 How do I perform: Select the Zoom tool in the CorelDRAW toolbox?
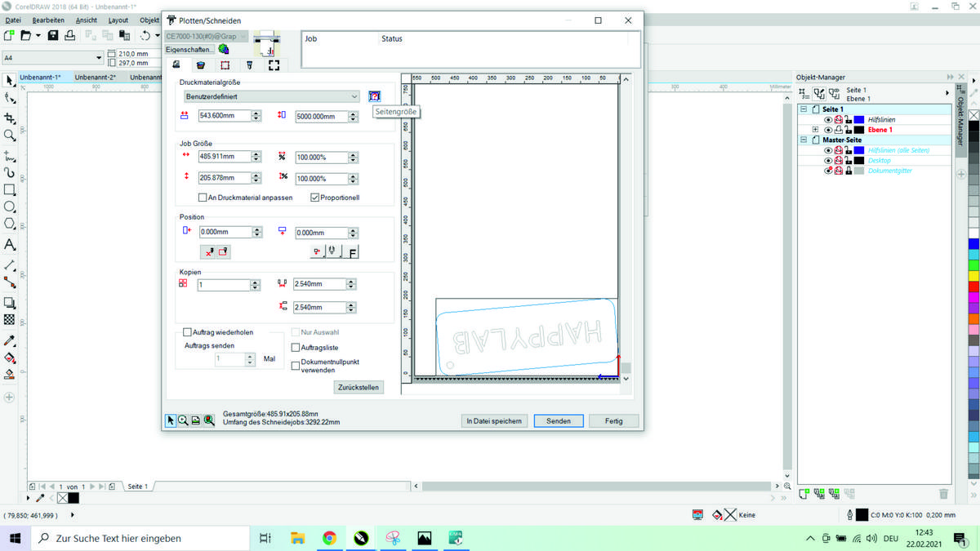(10, 136)
